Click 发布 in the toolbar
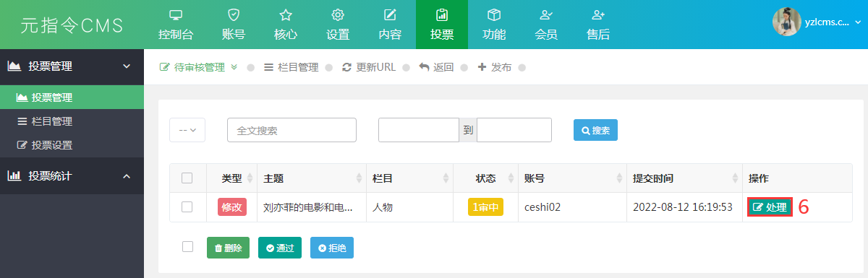 click(495, 67)
